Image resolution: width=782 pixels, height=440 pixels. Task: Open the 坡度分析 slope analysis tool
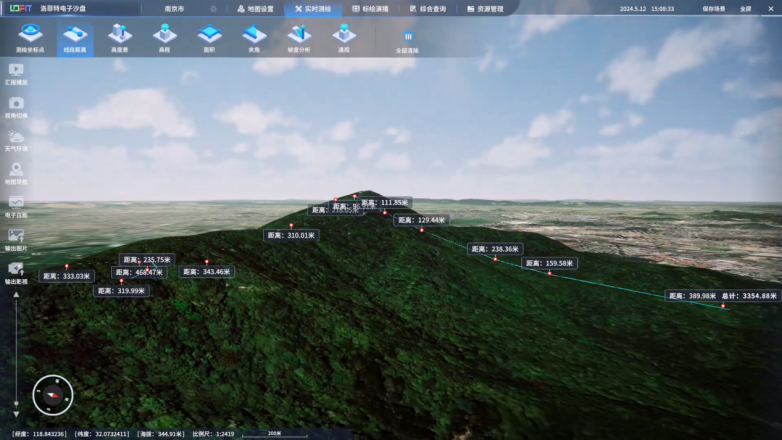point(299,37)
